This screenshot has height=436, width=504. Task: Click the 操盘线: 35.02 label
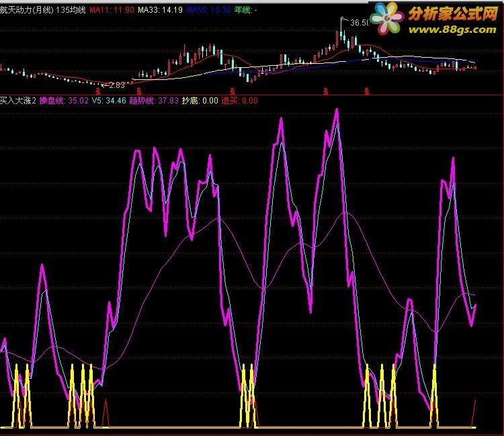(64, 101)
